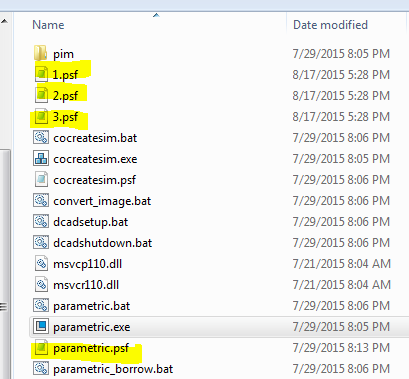Image resolution: width=409 pixels, height=379 pixels.
Task: Click the date modified of 1.psf
Action: click(x=341, y=75)
